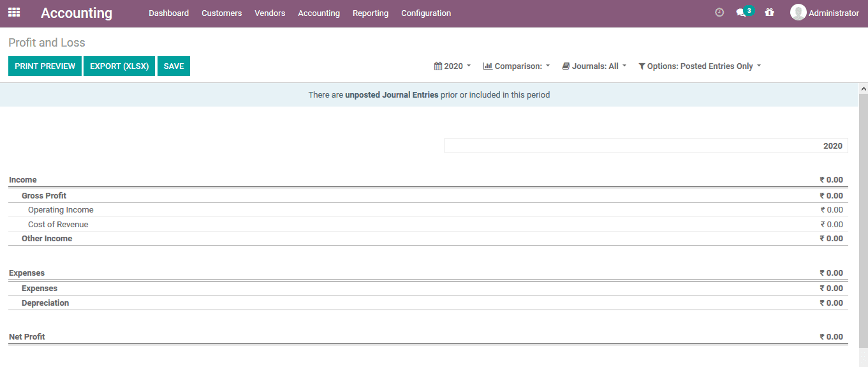This screenshot has height=367, width=868.
Task: Click the Profit and Loss page title
Action: 47,43
